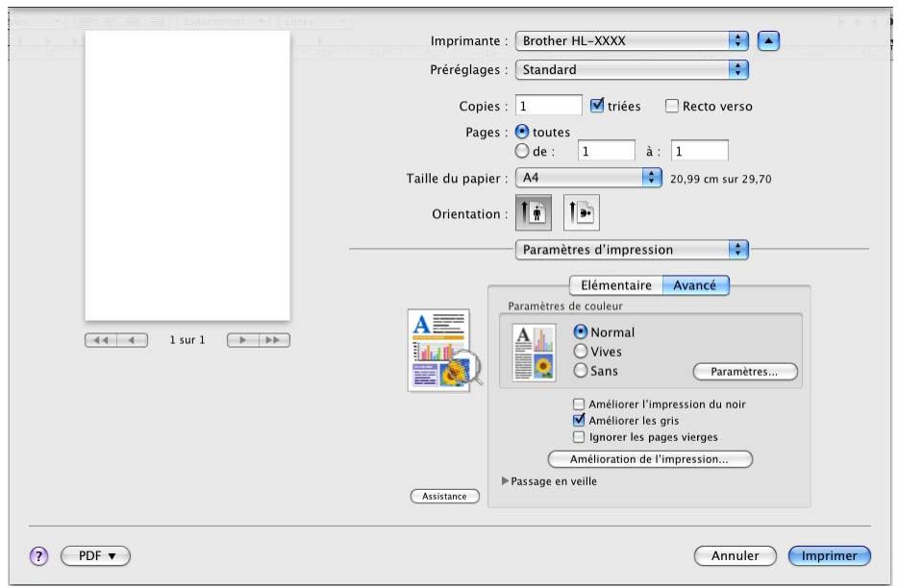Open Imprimante printer dropdown
Viewport: 898px width, 588px height.
[632, 40]
